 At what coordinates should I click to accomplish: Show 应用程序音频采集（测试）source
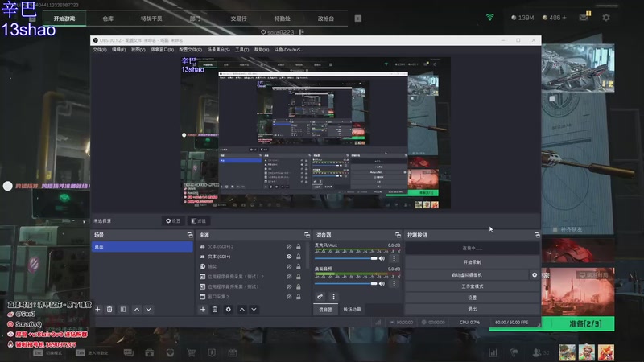pos(289,286)
